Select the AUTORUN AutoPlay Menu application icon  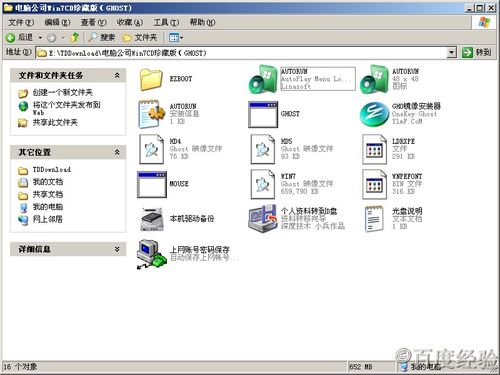coord(263,79)
